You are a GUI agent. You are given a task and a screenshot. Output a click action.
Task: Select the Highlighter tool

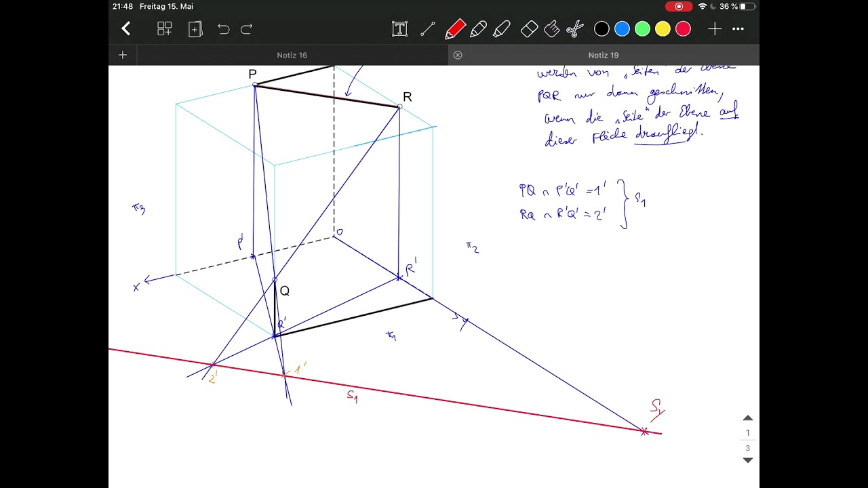click(502, 29)
